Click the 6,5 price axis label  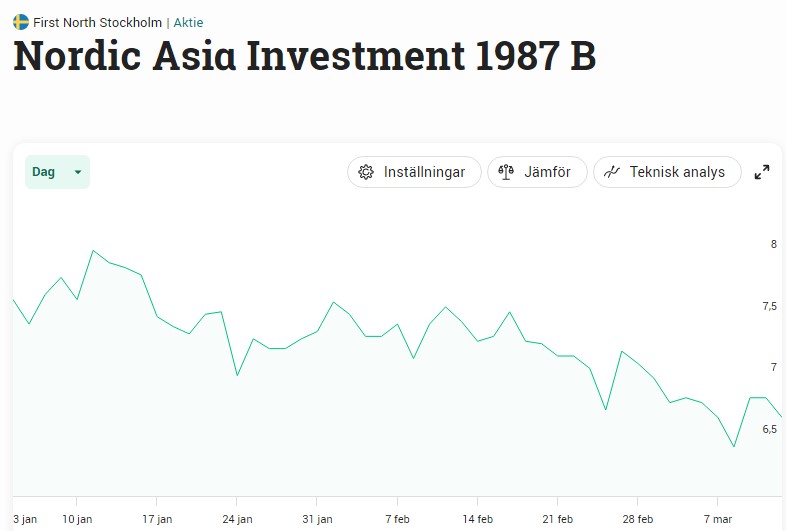769,429
